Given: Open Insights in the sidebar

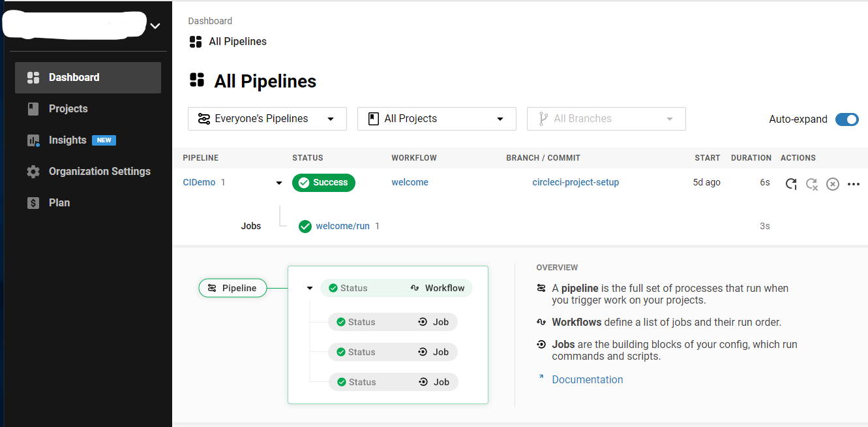Looking at the screenshot, I should pyautogui.click(x=88, y=140).
